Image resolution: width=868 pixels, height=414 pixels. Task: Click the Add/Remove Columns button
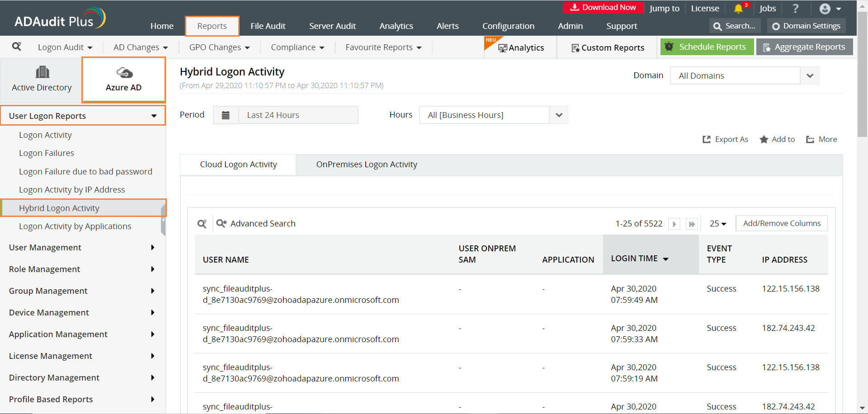782,223
